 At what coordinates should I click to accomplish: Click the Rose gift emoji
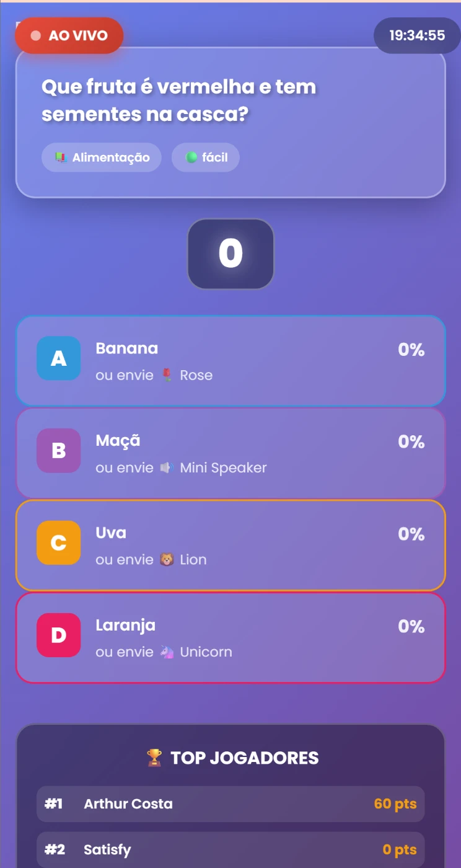pyautogui.click(x=167, y=375)
